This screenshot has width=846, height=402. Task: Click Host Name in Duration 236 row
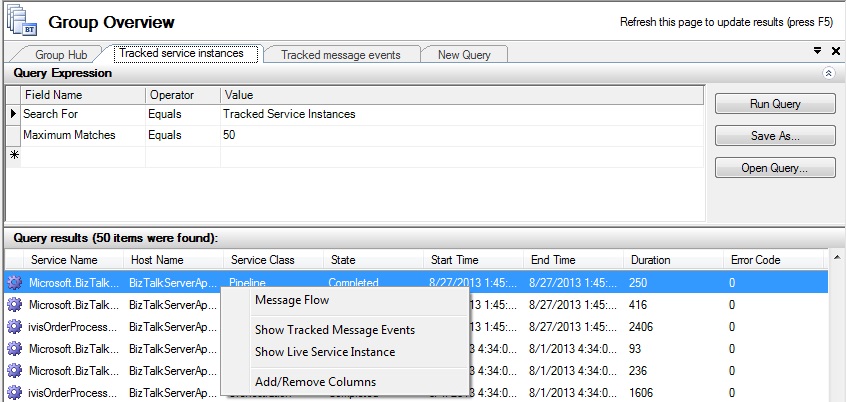[x=173, y=371]
